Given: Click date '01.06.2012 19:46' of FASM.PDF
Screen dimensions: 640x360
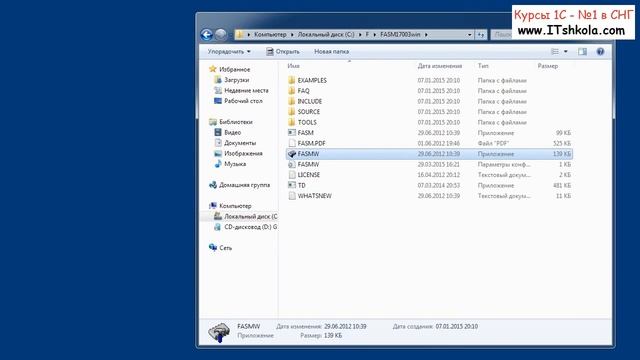Looking at the screenshot, I should pos(438,143).
